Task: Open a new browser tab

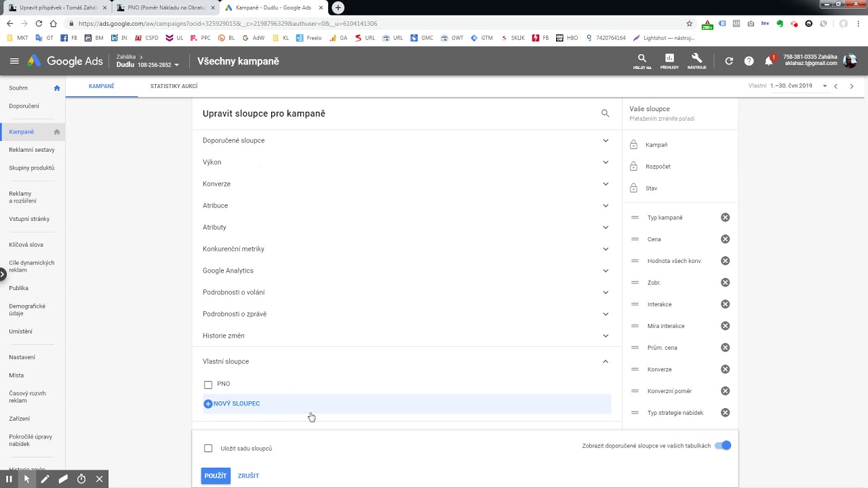Action: (x=338, y=7)
